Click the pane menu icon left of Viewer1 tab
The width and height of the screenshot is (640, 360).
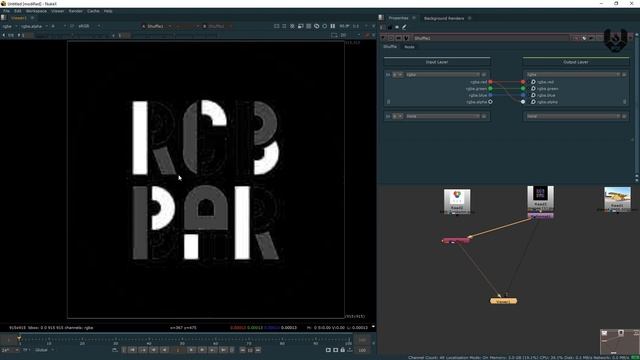[4, 18]
